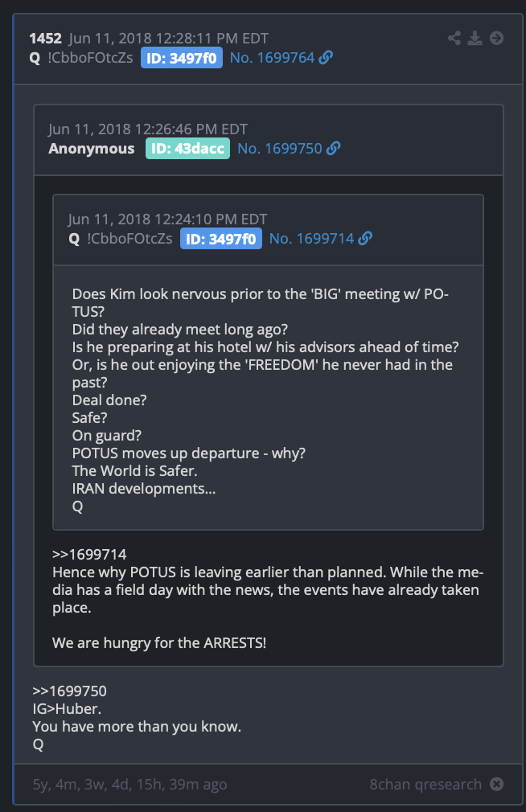The width and height of the screenshot is (526, 812).
Task: Open post link No. 1699750
Action: coord(280,149)
